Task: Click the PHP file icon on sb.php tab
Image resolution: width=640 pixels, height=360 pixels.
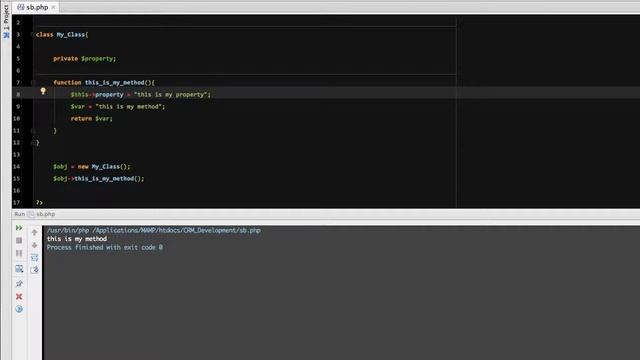Action: (x=20, y=7)
